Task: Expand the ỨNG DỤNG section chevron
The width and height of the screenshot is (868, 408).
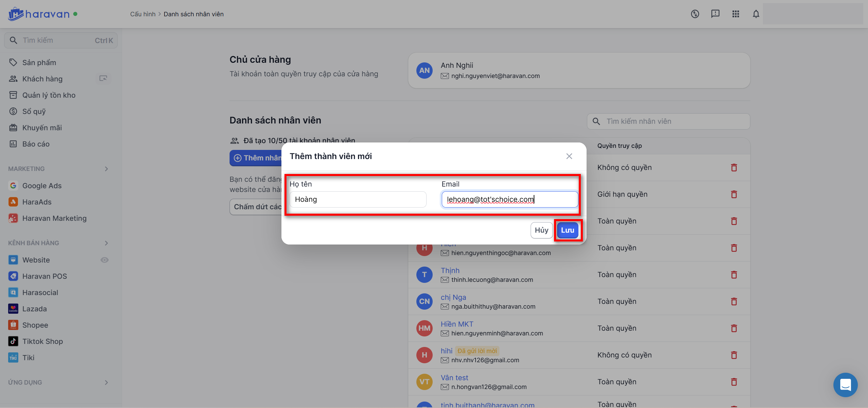Action: click(x=106, y=383)
